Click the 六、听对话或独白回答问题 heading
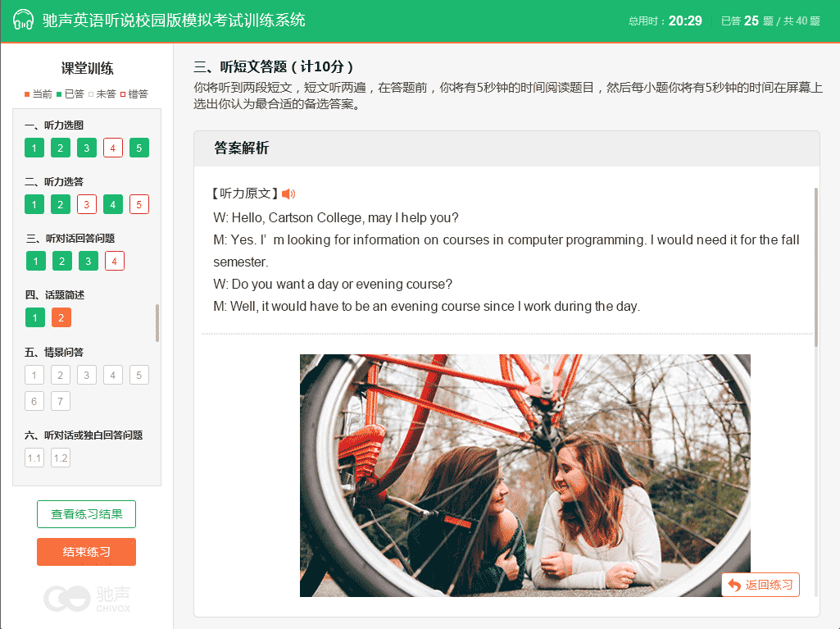The image size is (840, 629). click(x=84, y=435)
